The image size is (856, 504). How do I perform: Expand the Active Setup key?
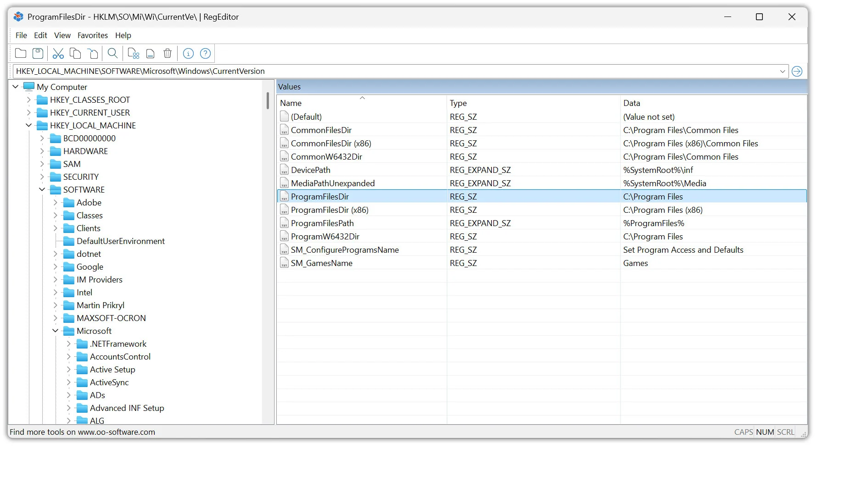pos(69,369)
